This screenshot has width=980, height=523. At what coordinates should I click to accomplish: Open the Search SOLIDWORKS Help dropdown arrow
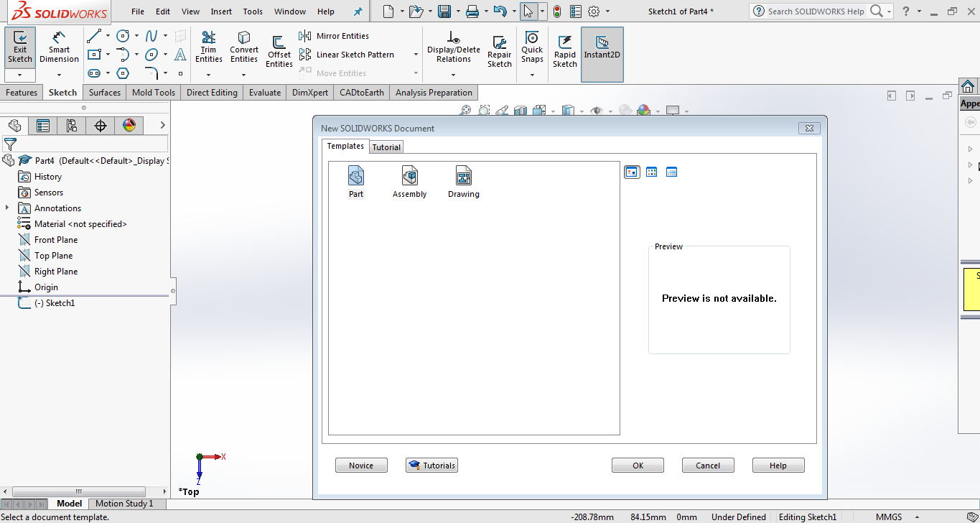pyautogui.click(x=890, y=11)
